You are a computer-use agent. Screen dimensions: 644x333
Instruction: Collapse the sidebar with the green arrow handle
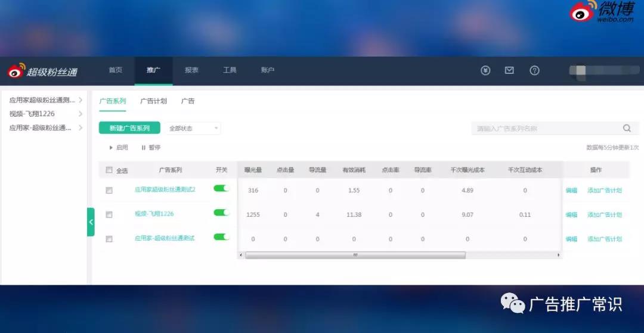coord(91,222)
